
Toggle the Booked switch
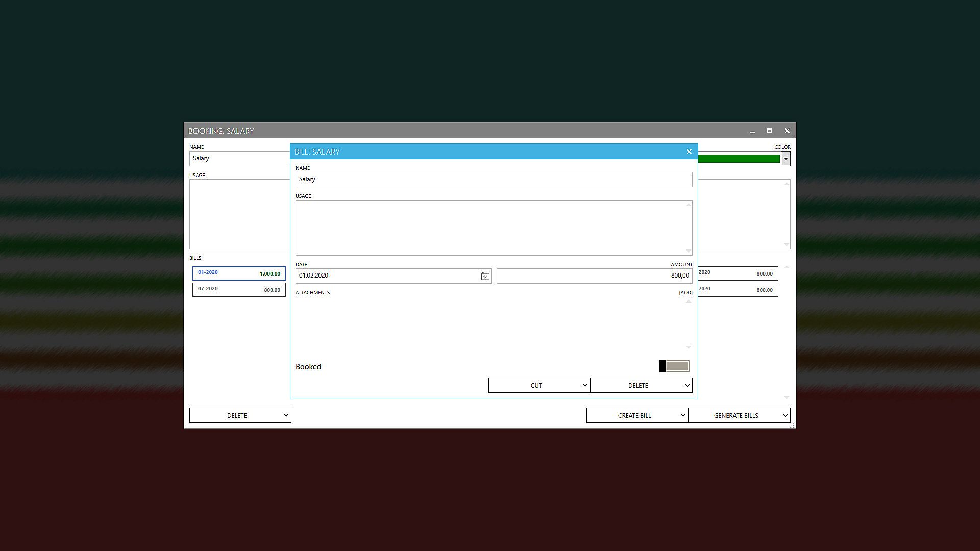point(674,366)
